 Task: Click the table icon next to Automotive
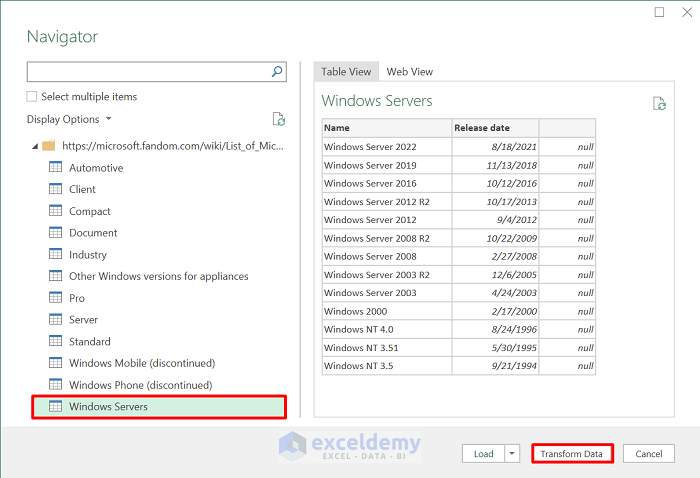pos(55,167)
